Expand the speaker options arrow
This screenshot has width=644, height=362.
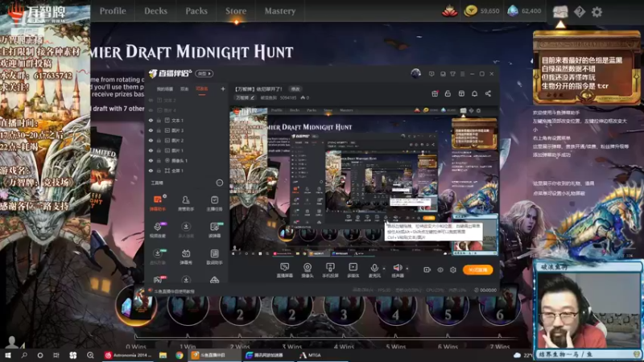click(x=407, y=269)
